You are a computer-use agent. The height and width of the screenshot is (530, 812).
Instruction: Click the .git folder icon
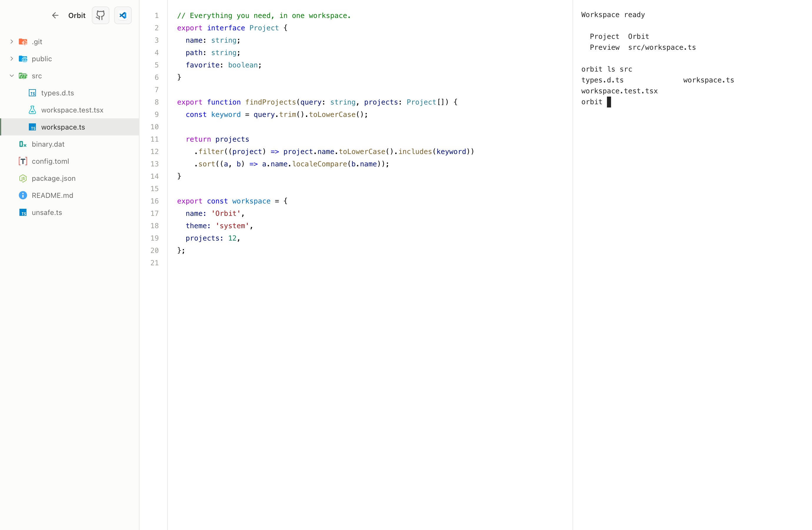click(23, 42)
